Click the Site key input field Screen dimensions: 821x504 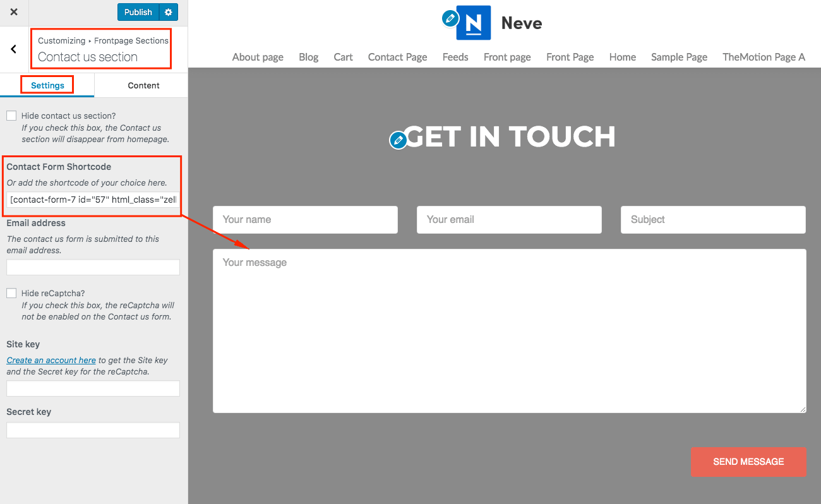(x=93, y=388)
